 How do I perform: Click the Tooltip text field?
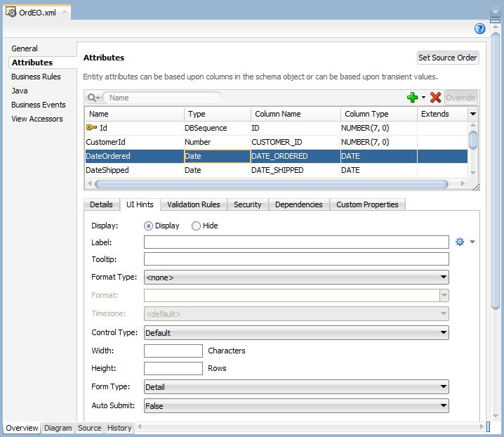296,259
